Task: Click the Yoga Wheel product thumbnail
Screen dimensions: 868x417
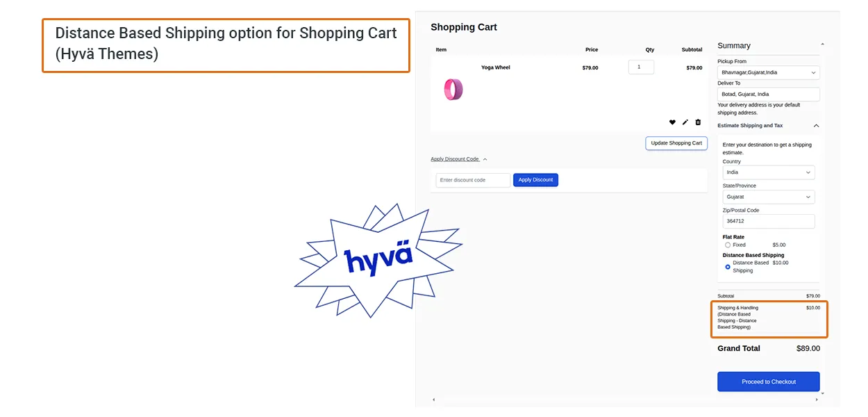Action: pos(453,90)
